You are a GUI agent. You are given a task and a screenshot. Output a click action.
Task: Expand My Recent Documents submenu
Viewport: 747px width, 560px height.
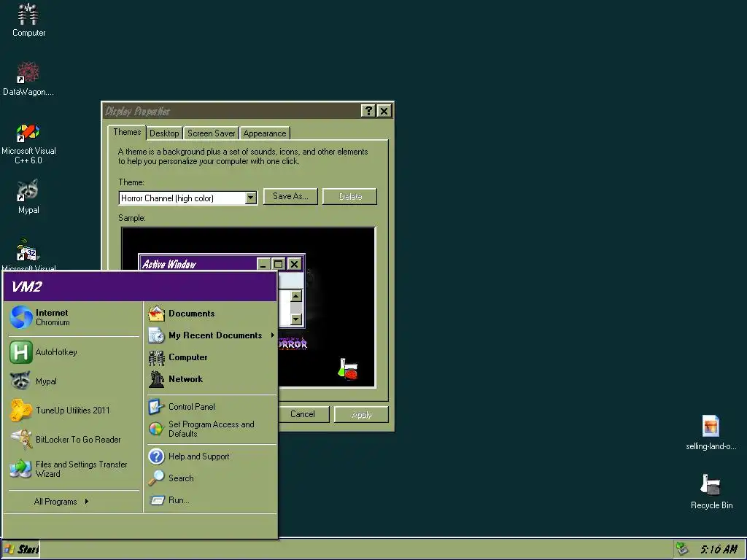(212, 335)
